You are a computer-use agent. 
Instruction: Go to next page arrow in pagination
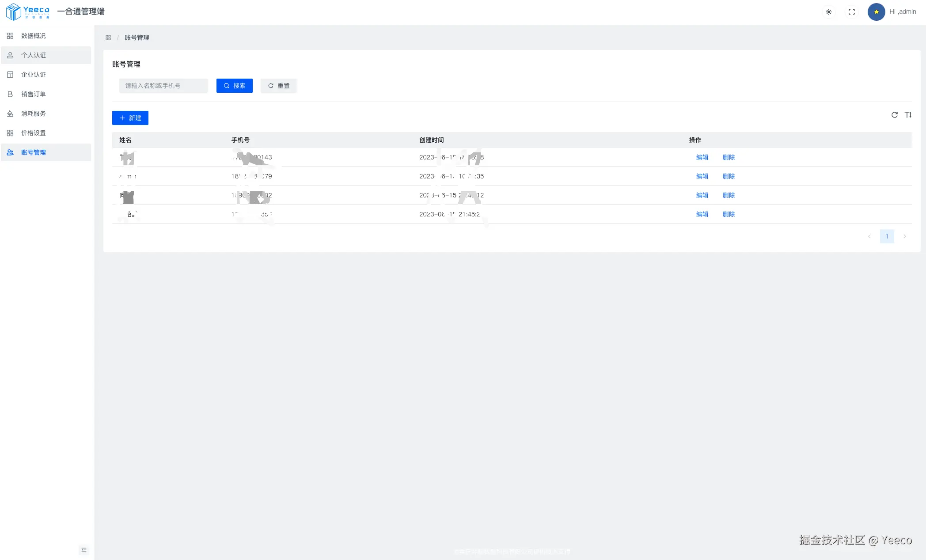click(904, 236)
